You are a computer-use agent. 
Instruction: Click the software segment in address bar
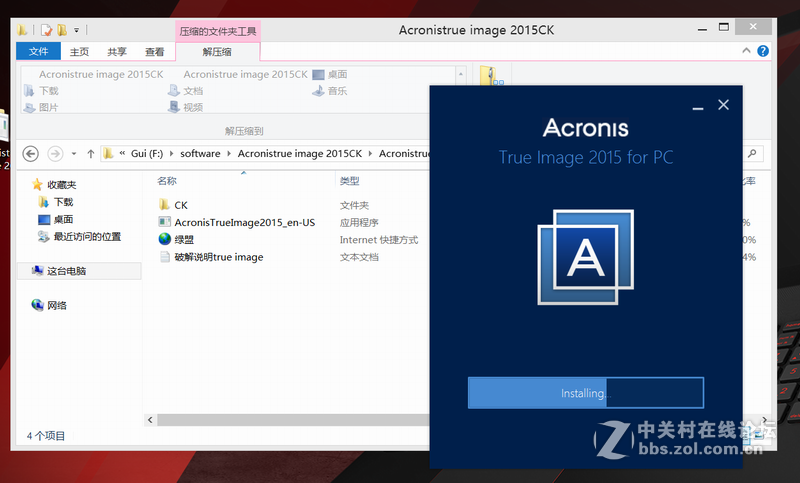point(203,153)
